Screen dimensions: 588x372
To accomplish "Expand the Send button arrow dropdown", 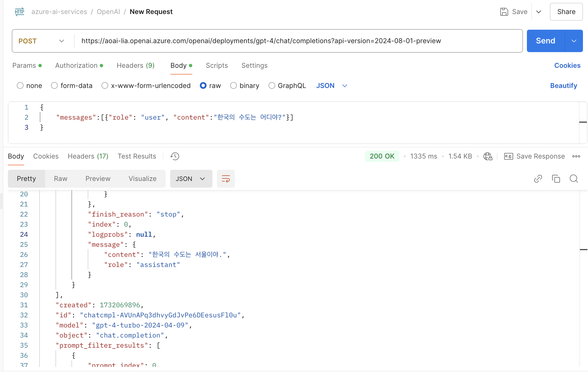I will coord(574,41).
